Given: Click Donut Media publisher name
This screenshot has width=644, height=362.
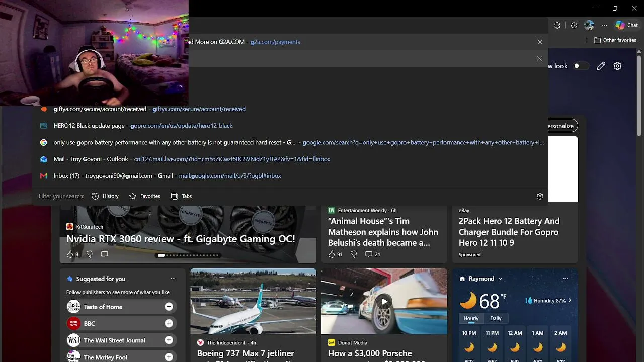Looking at the screenshot, I should tap(353, 343).
